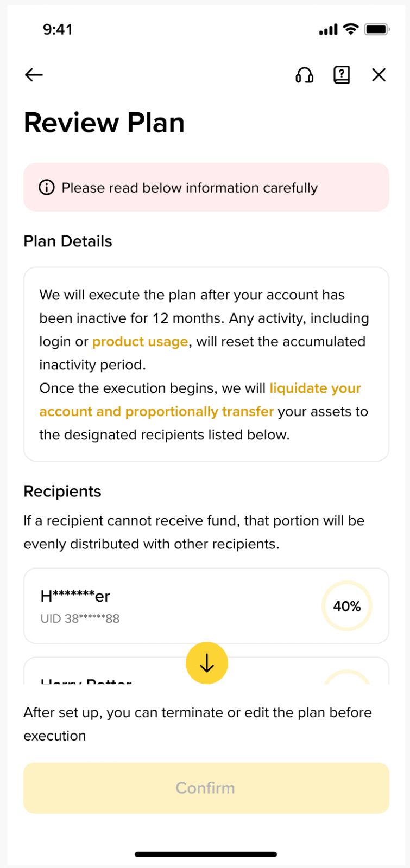Open recipient H*******er card
410x868 pixels.
point(206,606)
